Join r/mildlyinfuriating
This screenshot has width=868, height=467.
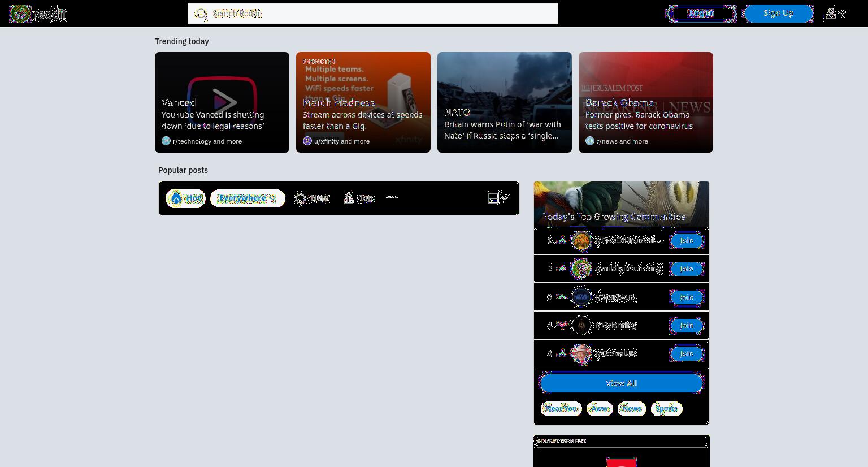coord(687,269)
